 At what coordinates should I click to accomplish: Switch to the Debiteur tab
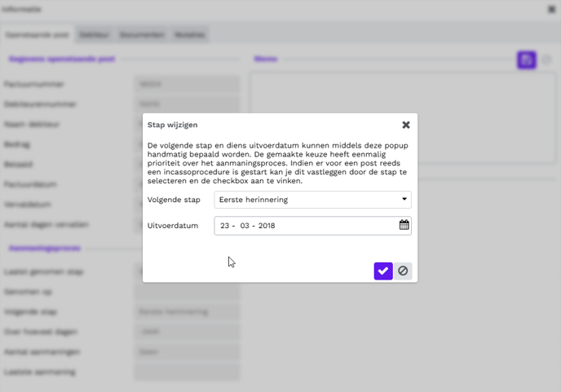[x=95, y=35]
